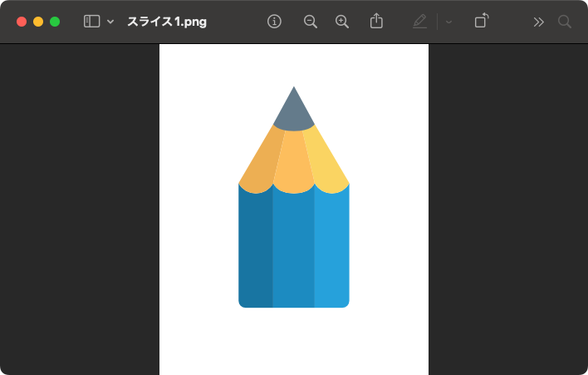This screenshot has height=375, width=588.
Task: Click the スライス1.png window title
Action: pyautogui.click(x=167, y=22)
